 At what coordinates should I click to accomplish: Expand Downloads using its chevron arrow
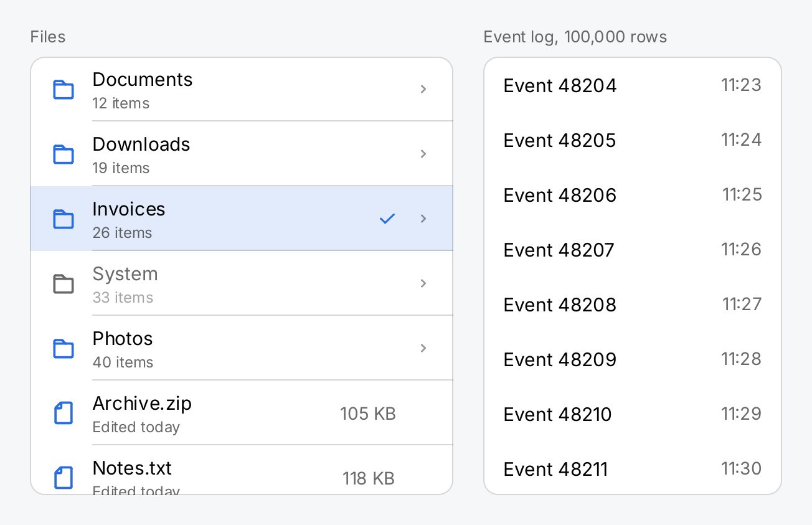(423, 154)
